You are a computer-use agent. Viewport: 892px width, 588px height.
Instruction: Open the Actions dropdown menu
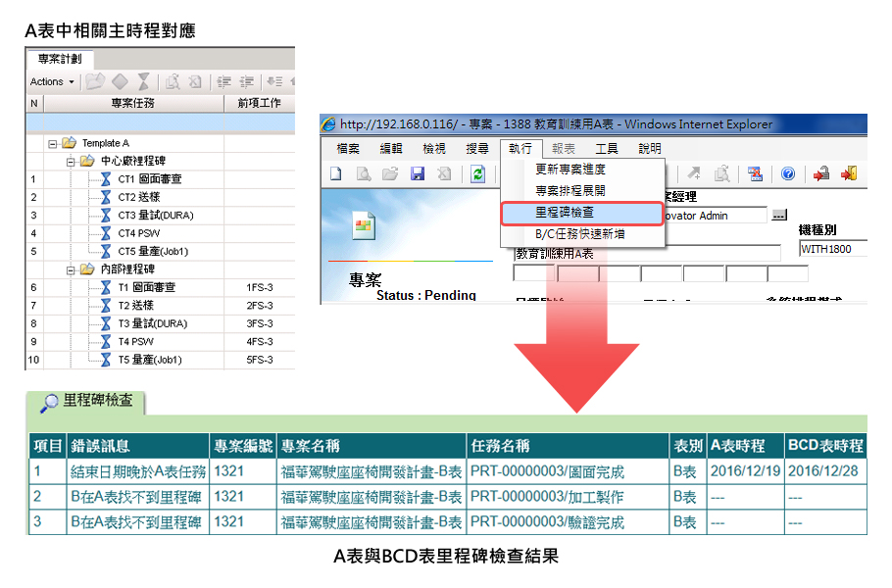[52, 82]
